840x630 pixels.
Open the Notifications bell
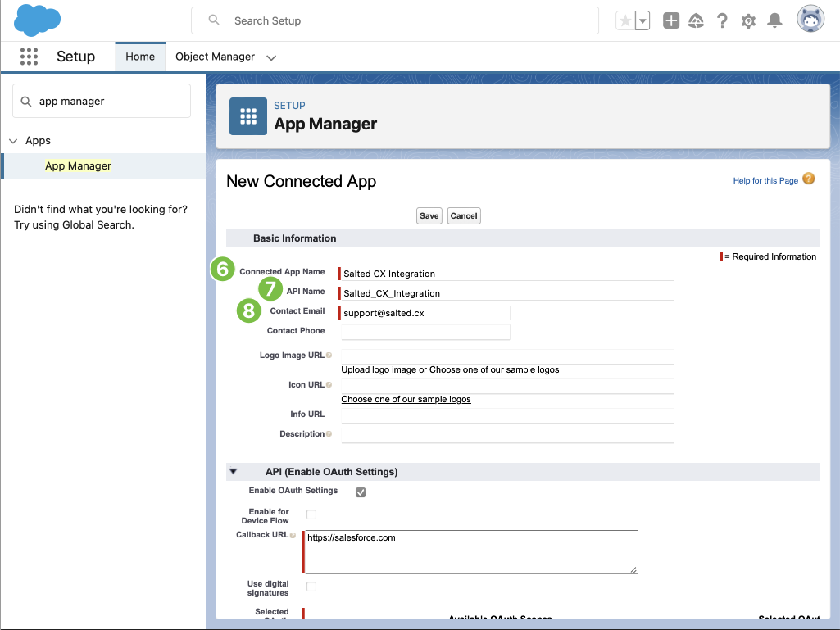click(x=774, y=21)
